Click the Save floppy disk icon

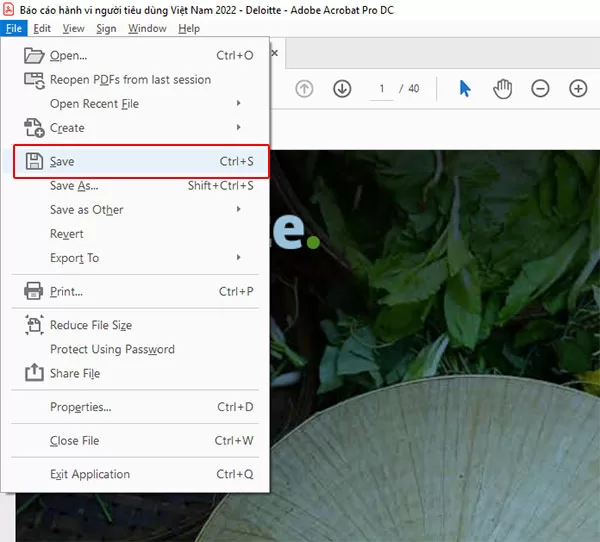(34, 161)
